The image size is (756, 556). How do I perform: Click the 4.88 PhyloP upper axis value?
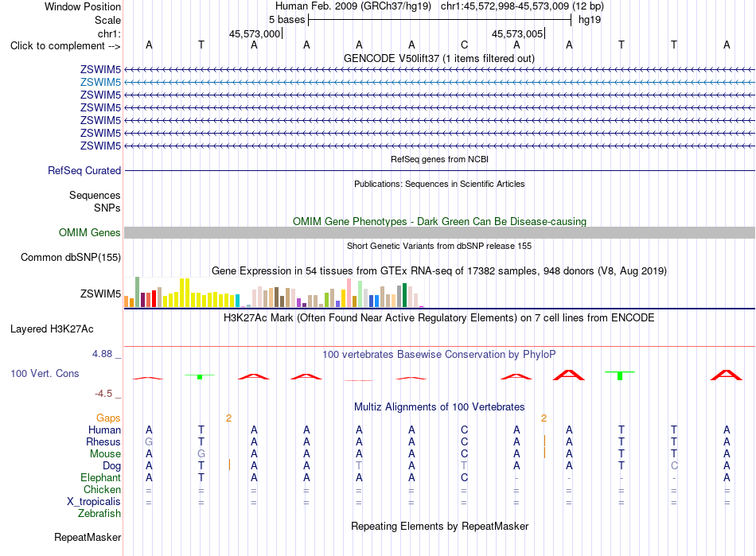tap(102, 354)
